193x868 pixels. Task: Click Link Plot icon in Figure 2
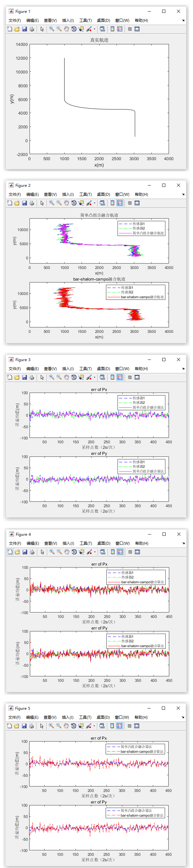pos(102,203)
